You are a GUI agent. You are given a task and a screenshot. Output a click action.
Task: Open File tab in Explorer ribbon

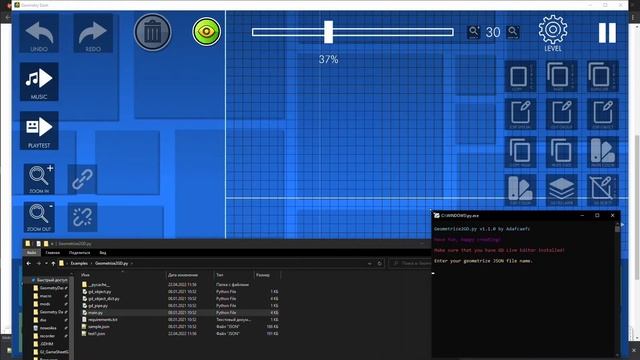click(x=31, y=253)
